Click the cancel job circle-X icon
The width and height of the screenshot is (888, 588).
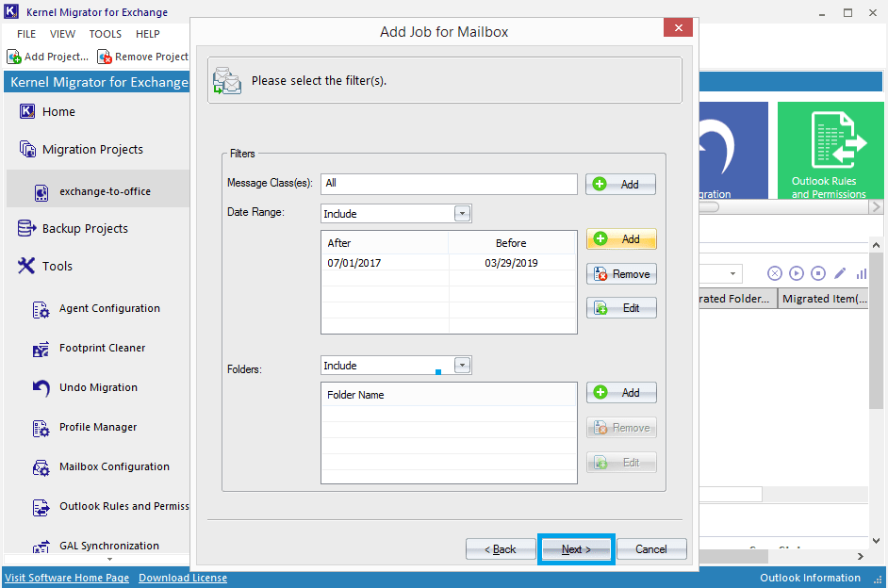click(x=774, y=274)
